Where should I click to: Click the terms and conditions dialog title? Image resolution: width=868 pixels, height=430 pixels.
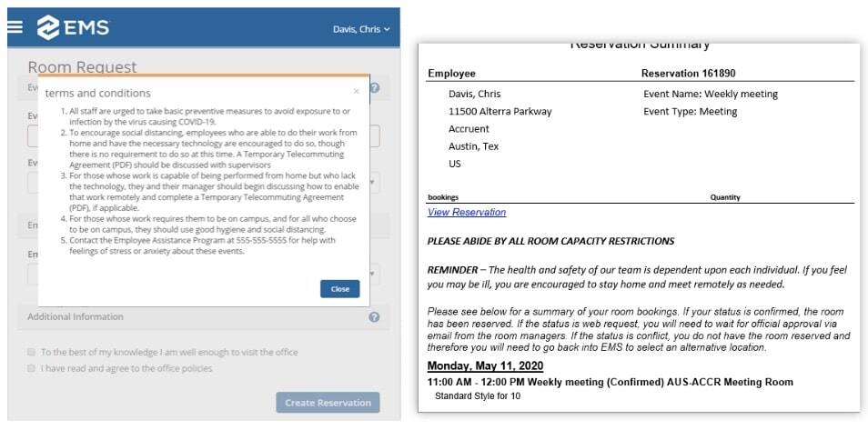[97, 93]
